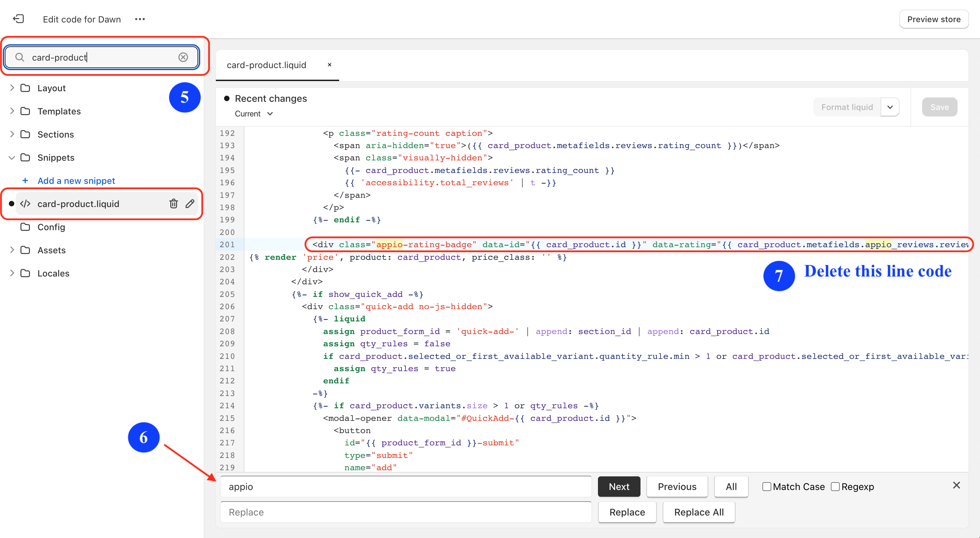Expand the Layout folder

pyautogui.click(x=12, y=88)
